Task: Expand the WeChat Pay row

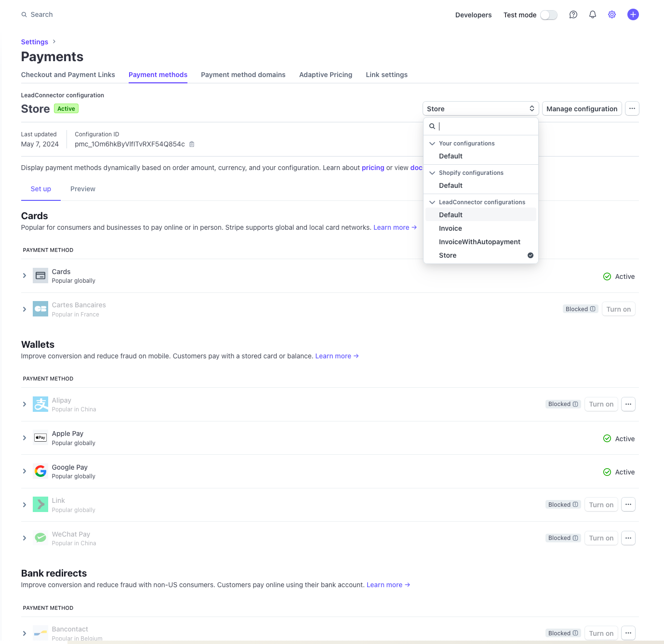Action: pos(25,538)
